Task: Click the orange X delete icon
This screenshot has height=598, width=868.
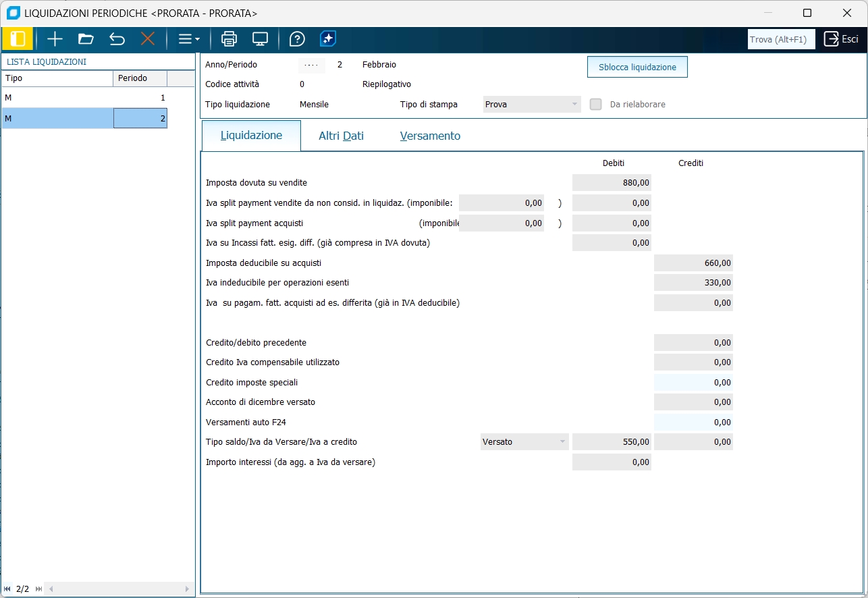Action: [148, 39]
